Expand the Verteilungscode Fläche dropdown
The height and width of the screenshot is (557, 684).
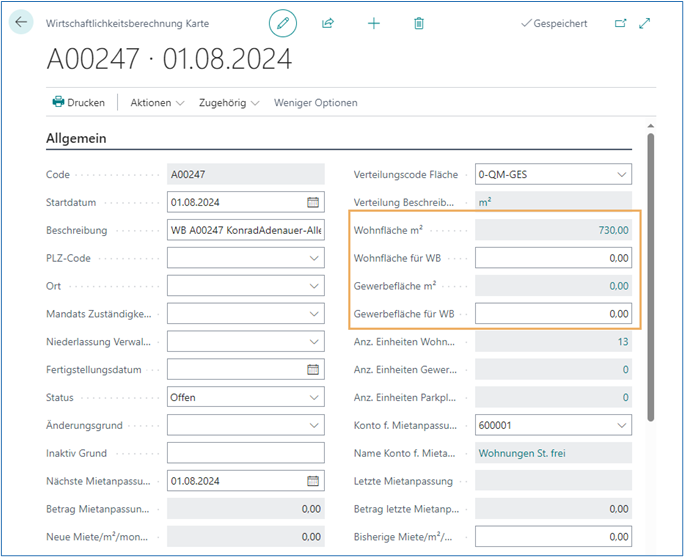click(x=620, y=174)
